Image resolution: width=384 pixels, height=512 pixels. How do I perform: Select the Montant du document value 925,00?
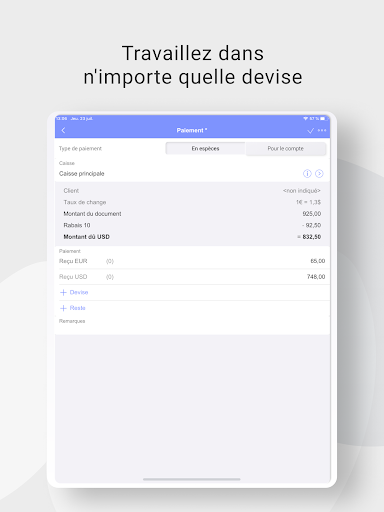coord(312,214)
